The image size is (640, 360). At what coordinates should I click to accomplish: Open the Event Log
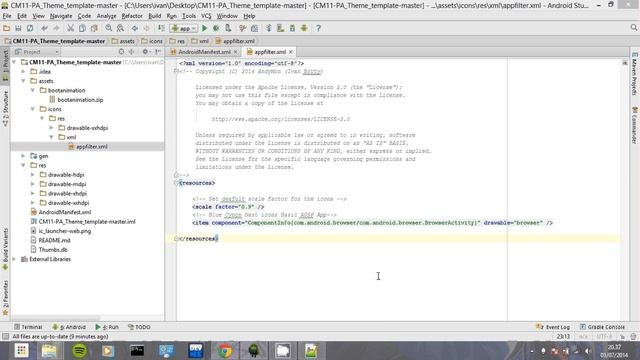553,327
